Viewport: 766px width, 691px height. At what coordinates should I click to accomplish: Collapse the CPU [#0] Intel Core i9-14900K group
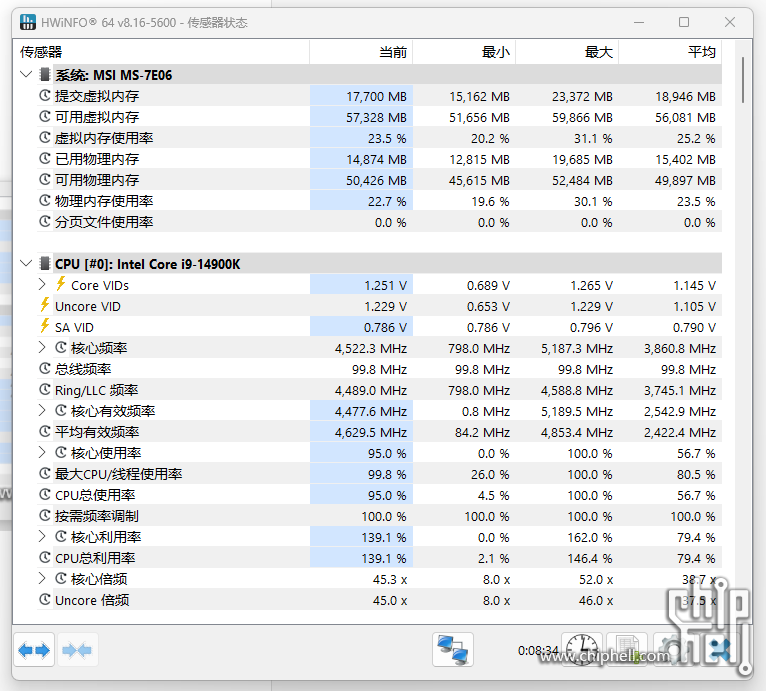pos(26,263)
